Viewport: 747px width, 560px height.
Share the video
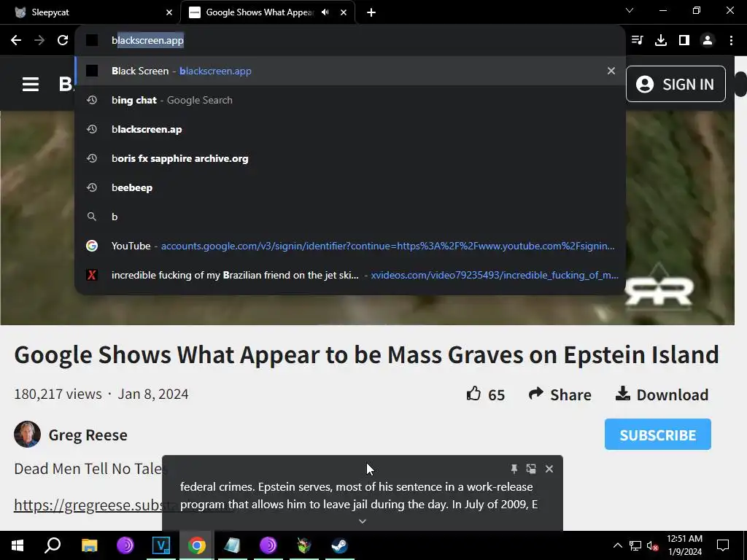click(x=560, y=394)
